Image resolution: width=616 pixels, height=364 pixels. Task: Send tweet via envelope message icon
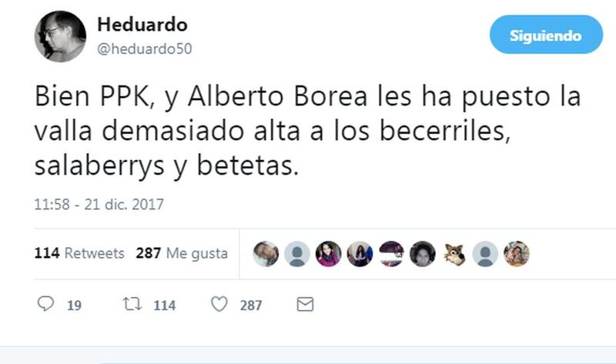(x=305, y=304)
